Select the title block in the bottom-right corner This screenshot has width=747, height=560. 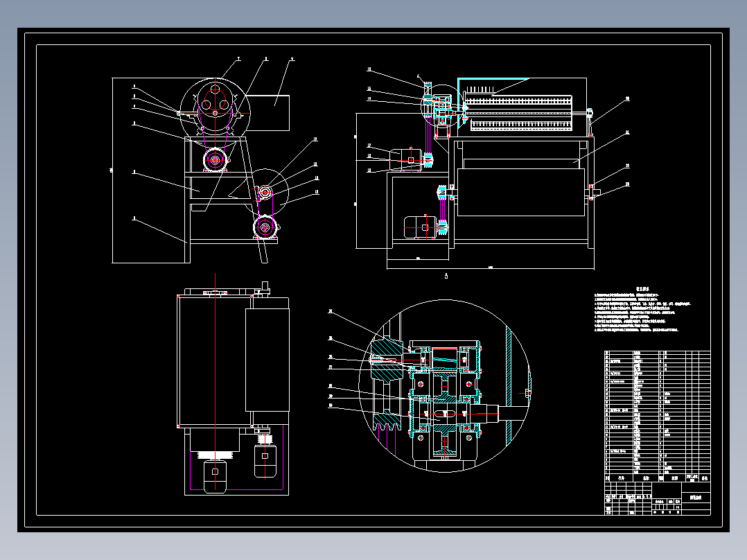[x=658, y=498]
